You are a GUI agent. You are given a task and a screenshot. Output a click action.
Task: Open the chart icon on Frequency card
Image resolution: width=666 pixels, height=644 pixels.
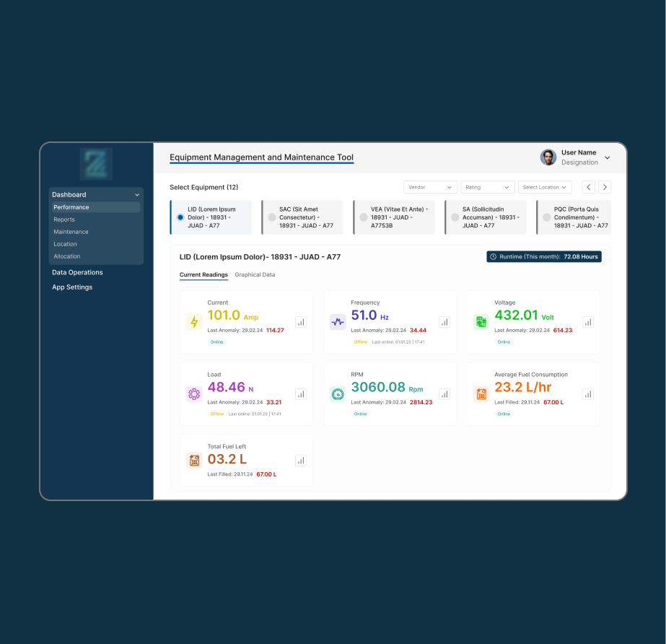coord(444,322)
